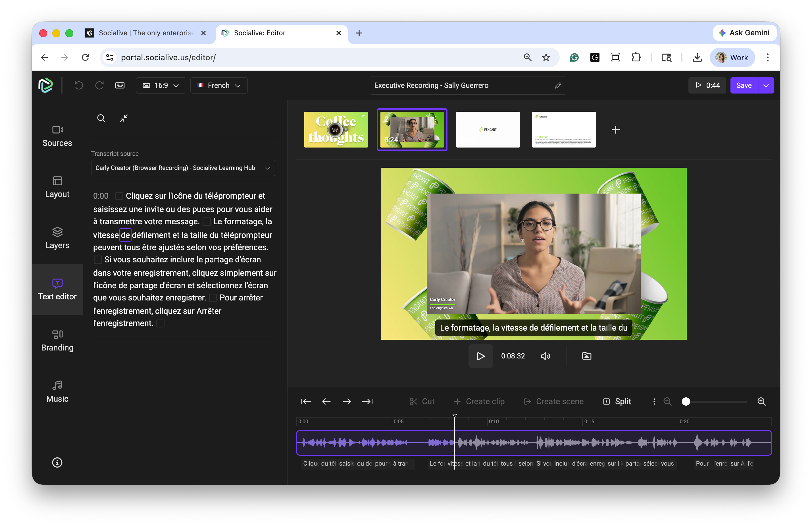Image resolution: width=812 pixels, height=527 pixels.
Task: Click the purple Save button
Action: [744, 85]
